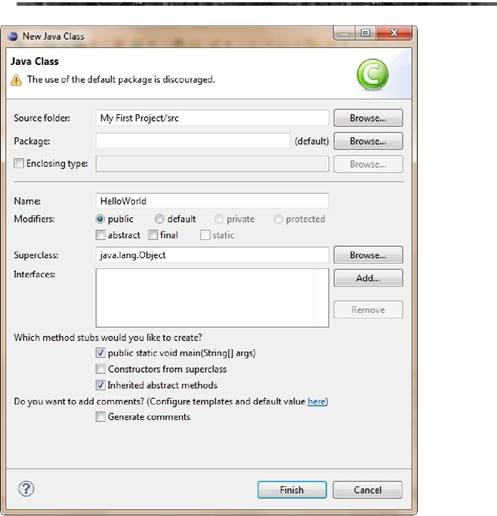Click the default package discouraged warning text

[121, 80]
